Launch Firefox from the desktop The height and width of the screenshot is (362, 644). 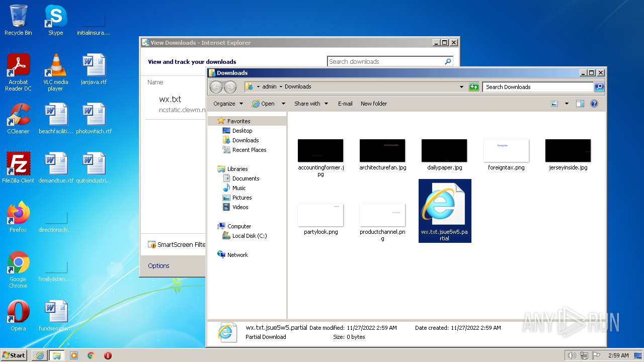[x=18, y=217]
